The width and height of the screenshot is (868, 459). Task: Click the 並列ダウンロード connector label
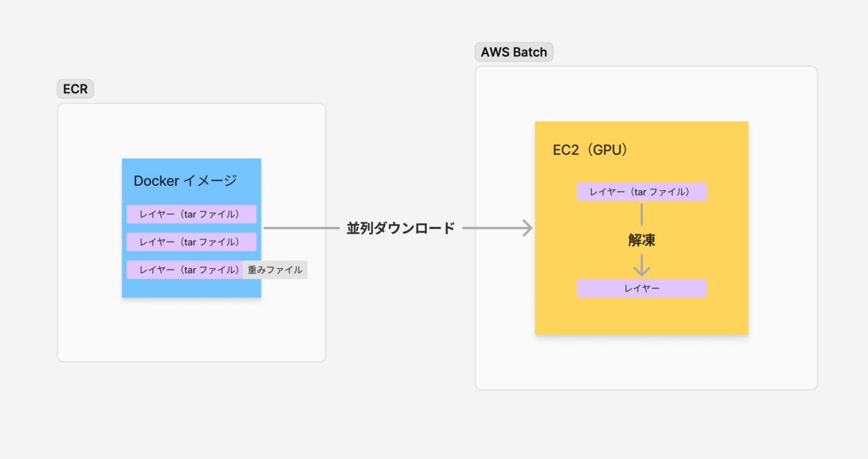click(400, 228)
